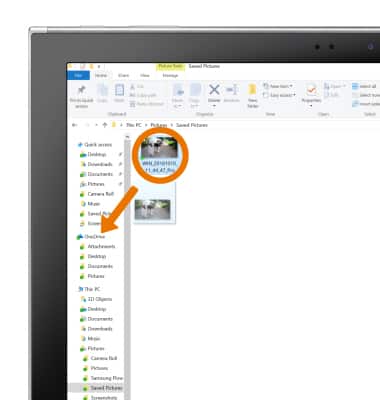Click This PC in the address bar

134,125
